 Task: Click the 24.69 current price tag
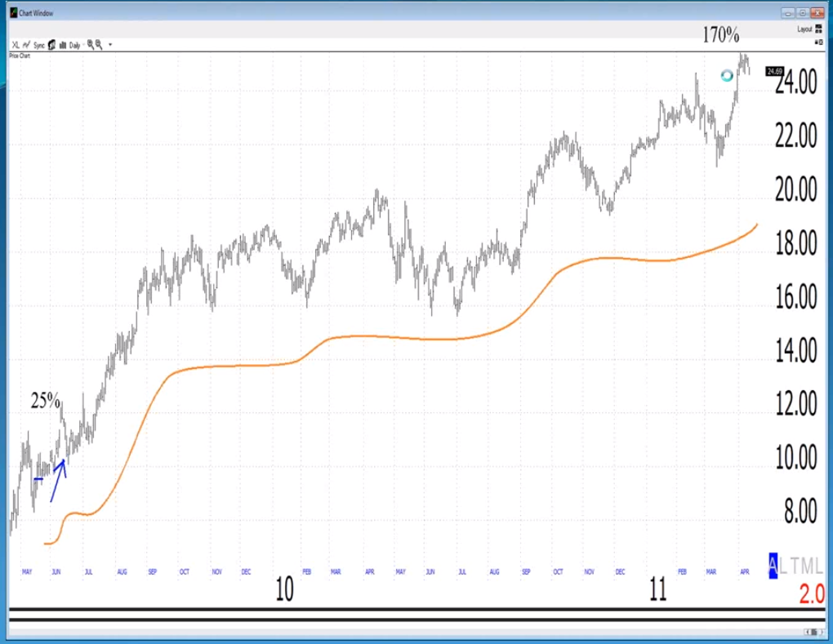pyautogui.click(x=774, y=71)
